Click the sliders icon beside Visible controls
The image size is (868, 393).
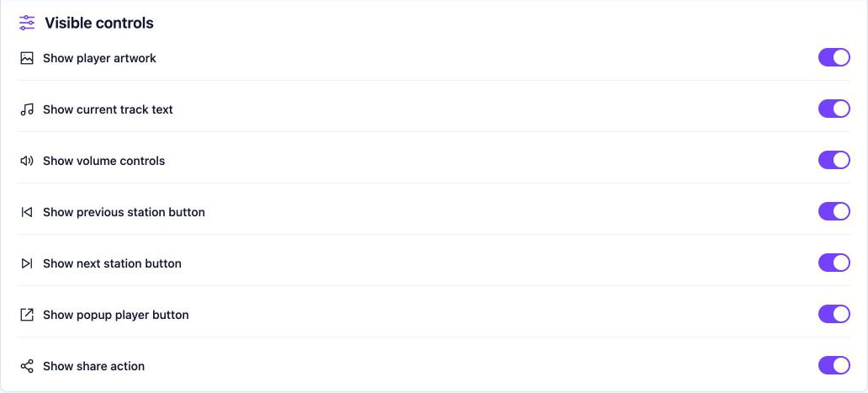coord(27,23)
